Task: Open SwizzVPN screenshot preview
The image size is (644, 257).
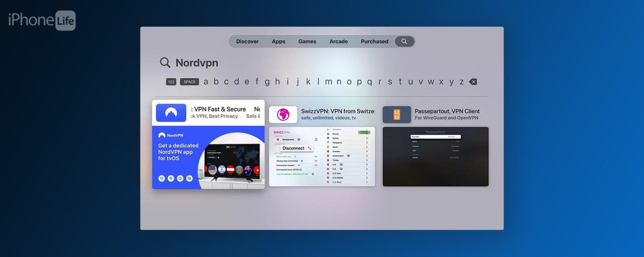Action: pos(322,157)
